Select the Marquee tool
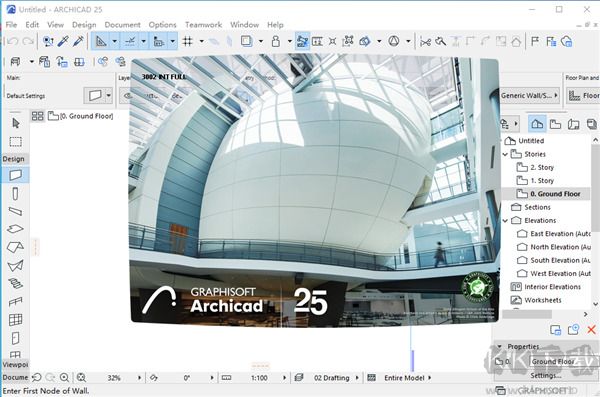 [16, 142]
